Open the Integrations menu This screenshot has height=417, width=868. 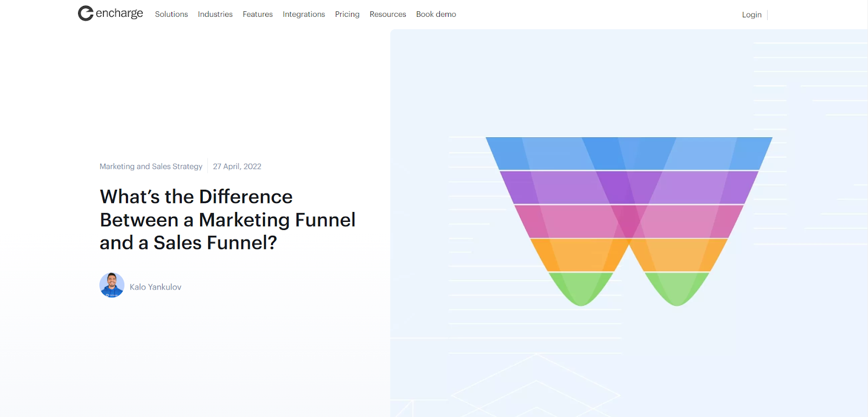(x=304, y=14)
